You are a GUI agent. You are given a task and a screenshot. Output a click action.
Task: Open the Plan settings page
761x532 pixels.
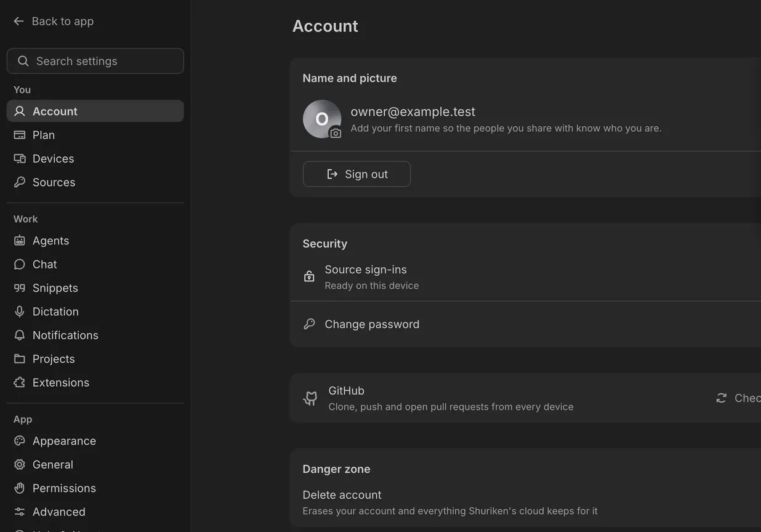point(95,135)
